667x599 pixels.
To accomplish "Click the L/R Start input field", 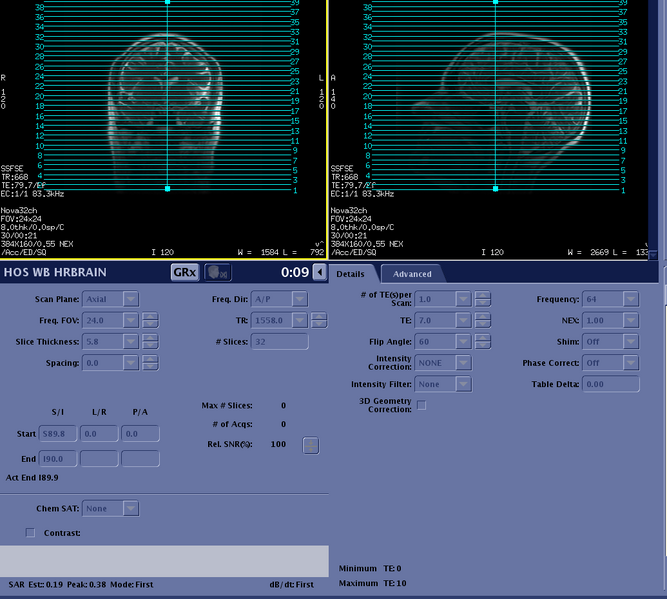I will [99, 434].
